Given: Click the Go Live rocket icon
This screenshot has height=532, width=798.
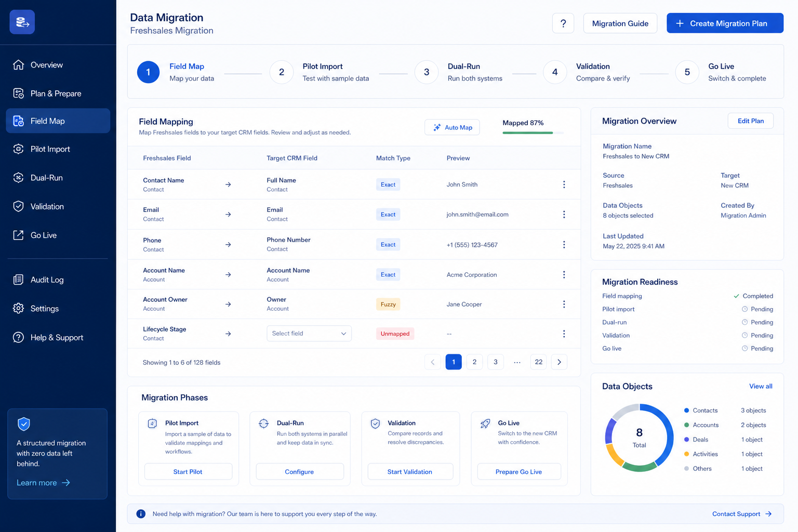Looking at the screenshot, I should 485,423.
